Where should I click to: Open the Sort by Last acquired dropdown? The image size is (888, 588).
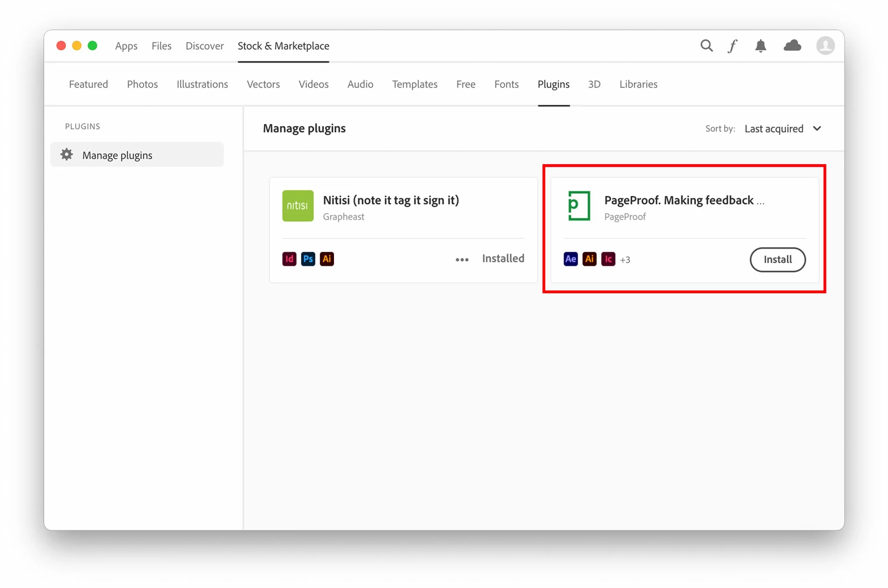pos(783,128)
